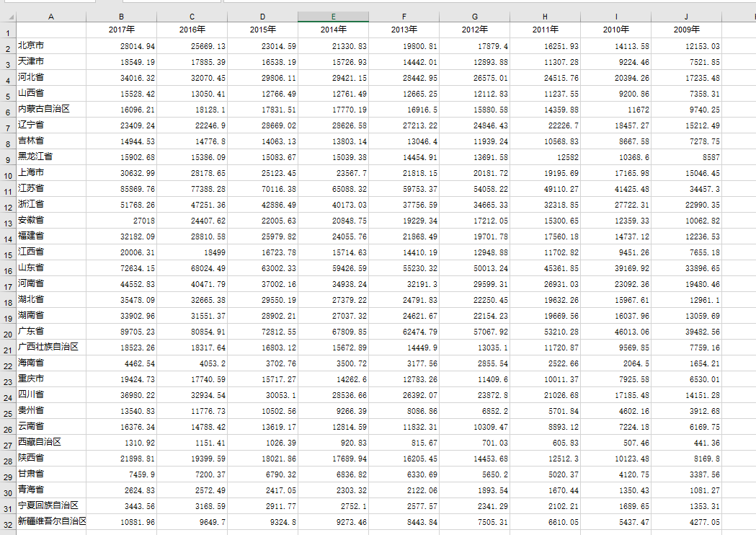Select the 天津市 cell
The image size is (756, 535).
tap(51, 62)
